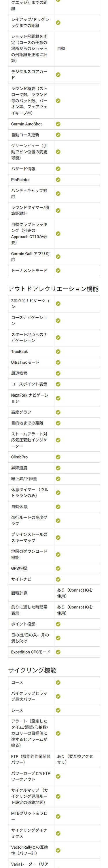Click the サイクリング機能 section heading
Image resolution: width=108 pixels, height=868 pixels.
tap(32, 670)
